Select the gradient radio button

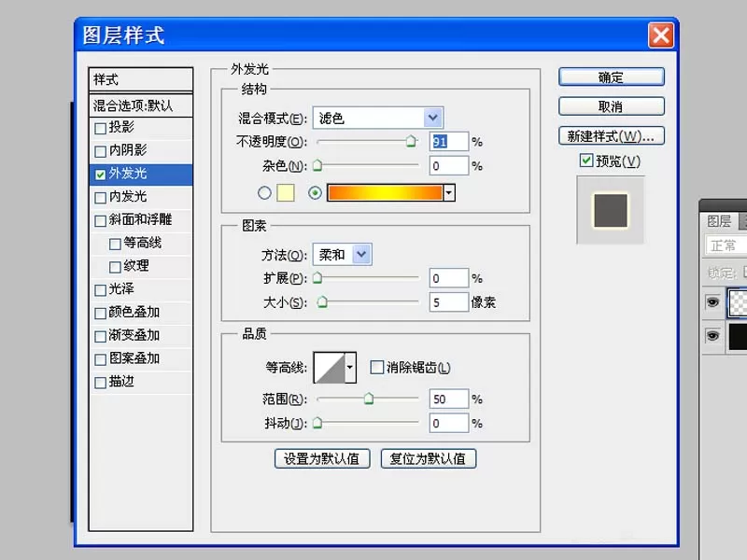(315, 193)
